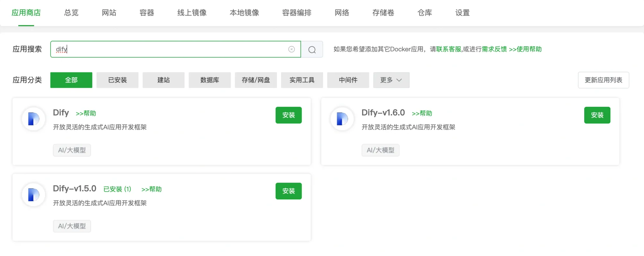Switch to the 存储卷 tab
The width and height of the screenshot is (644, 256).
tap(383, 13)
